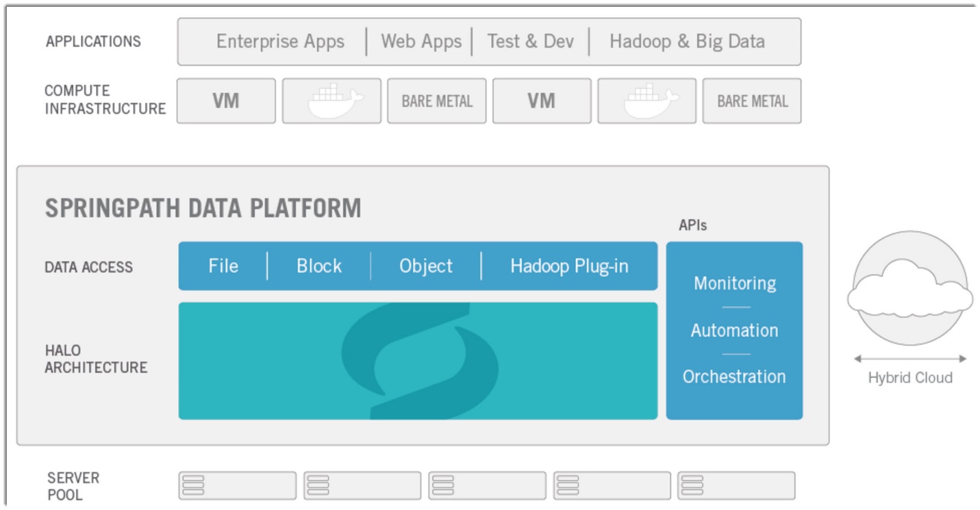
Task: Click the APIs heading
Action: tap(693, 225)
